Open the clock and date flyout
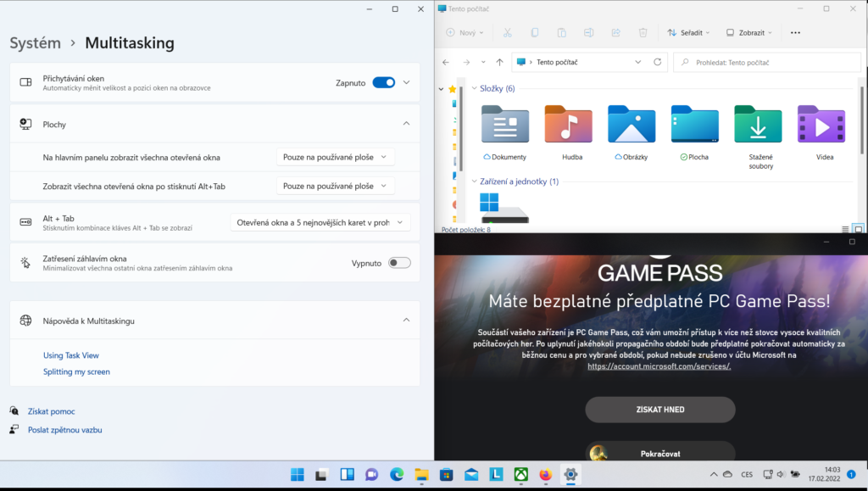The width and height of the screenshot is (868, 491). [824, 474]
